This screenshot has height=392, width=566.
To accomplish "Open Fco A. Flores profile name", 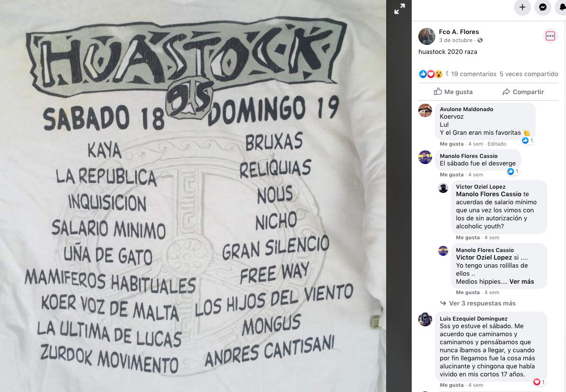I will (x=459, y=32).
